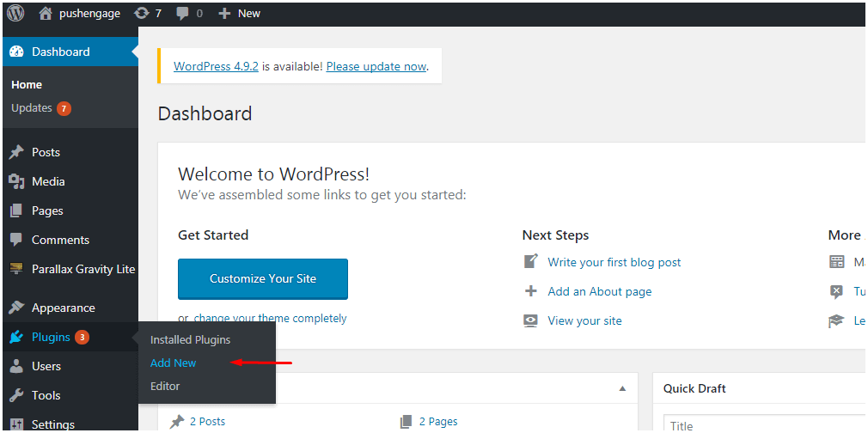Click the Updates count badge 7
Screen dimensions: 868x433
coord(64,108)
